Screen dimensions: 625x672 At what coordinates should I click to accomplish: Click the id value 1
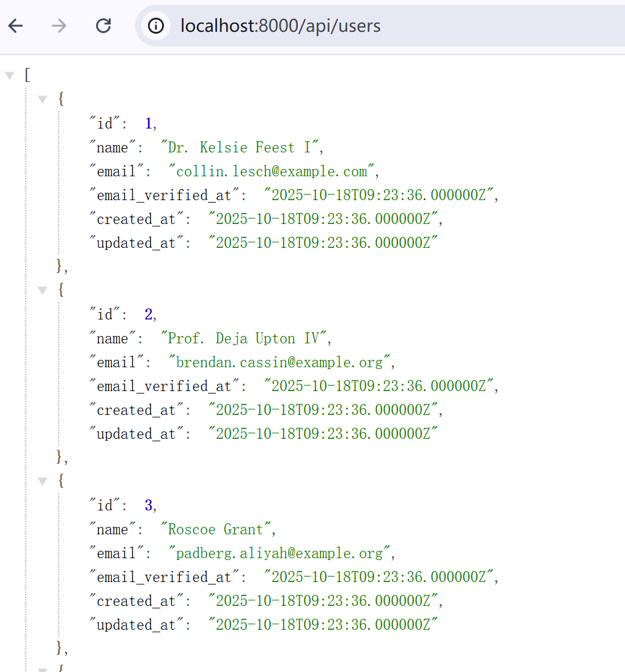pyautogui.click(x=148, y=124)
